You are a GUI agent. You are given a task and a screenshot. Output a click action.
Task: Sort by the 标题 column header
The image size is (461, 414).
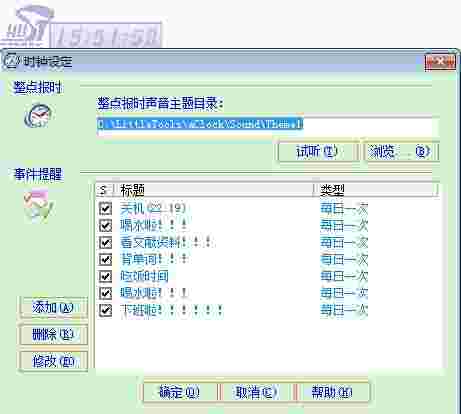pyautogui.click(x=215, y=190)
